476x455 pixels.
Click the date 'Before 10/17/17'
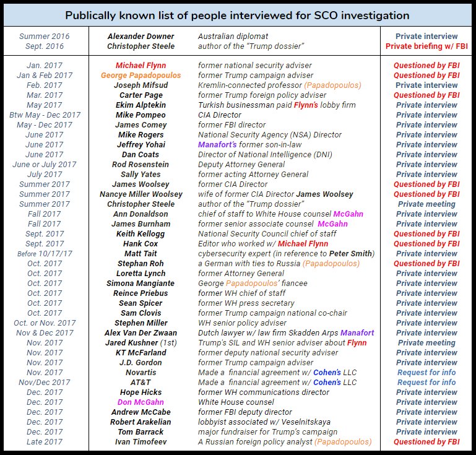coord(45,253)
